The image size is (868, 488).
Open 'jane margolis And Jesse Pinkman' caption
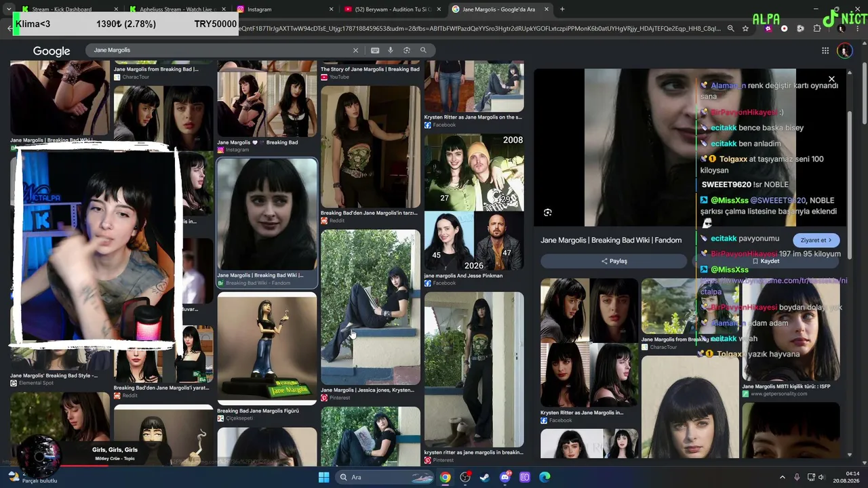tap(463, 276)
